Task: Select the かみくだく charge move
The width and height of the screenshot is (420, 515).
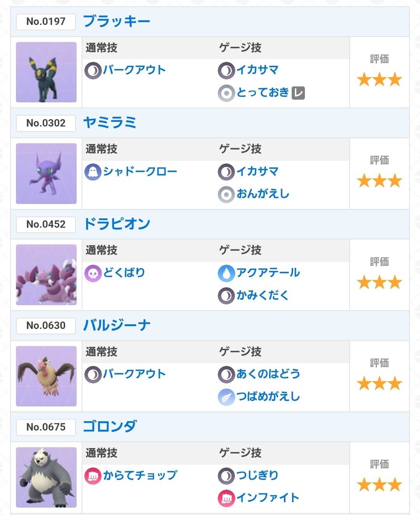Action: click(x=263, y=295)
